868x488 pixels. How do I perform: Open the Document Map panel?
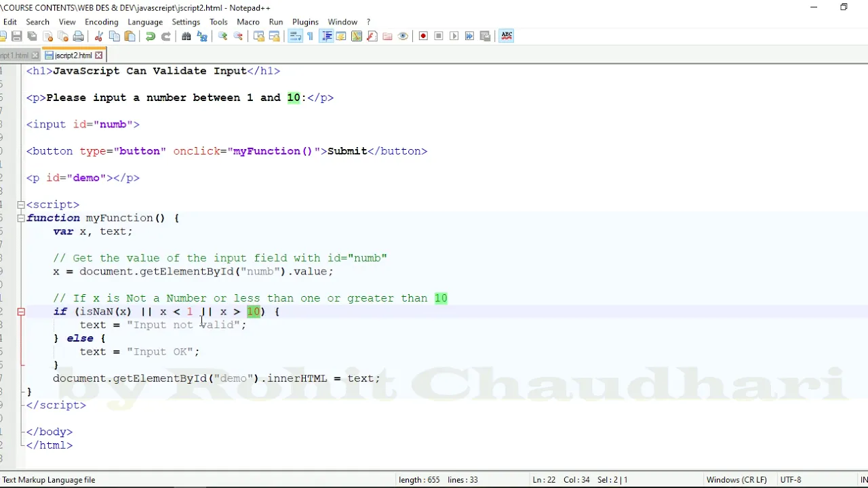356,36
